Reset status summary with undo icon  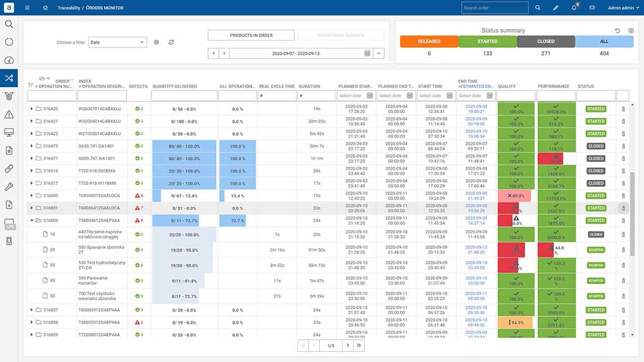[618, 31]
